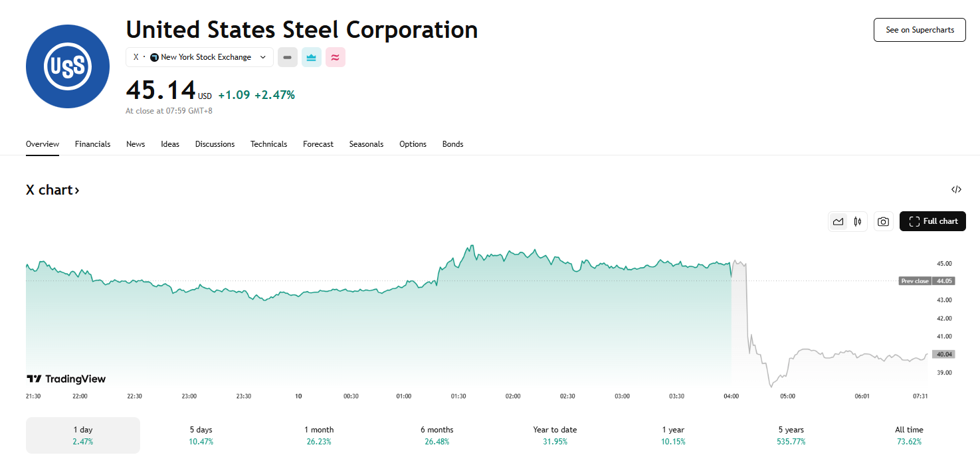Click the 45.14 price value
Image resolution: width=980 pixels, height=463 pixels.
(x=161, y=90)
